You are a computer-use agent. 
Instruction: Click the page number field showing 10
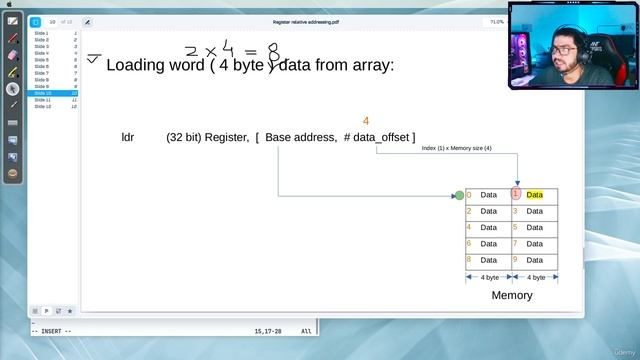52,22
